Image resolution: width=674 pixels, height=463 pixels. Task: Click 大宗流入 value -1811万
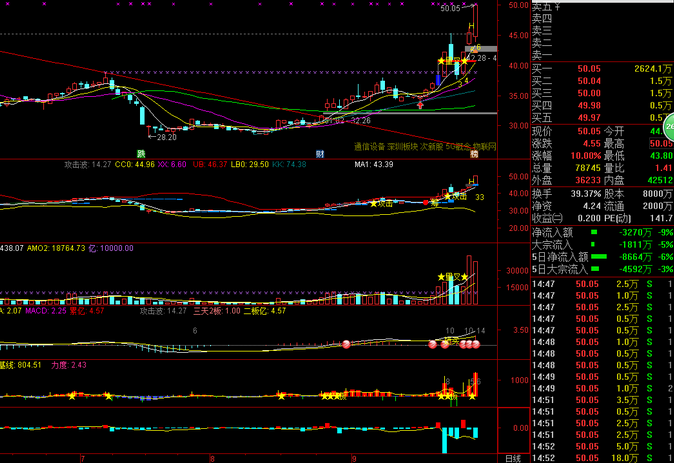635,245
